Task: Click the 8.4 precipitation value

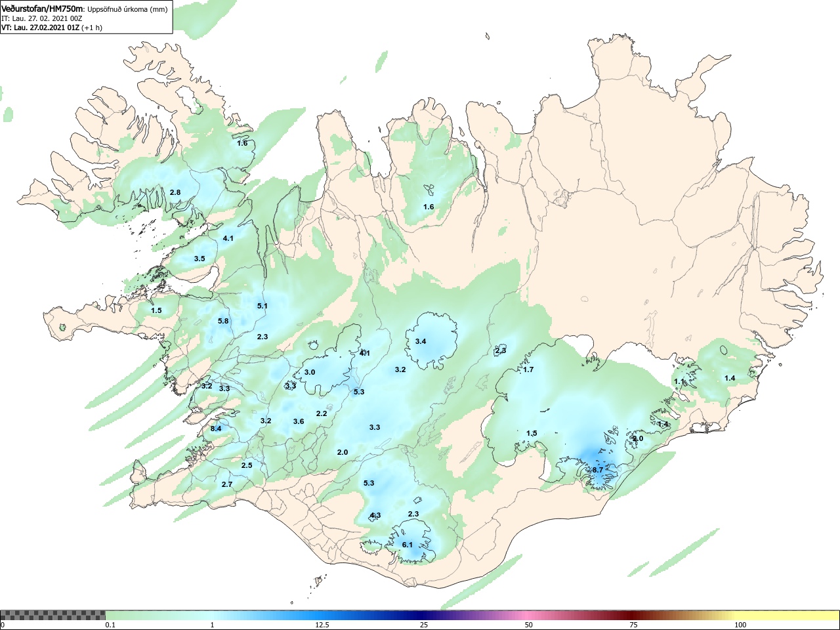Action: [216, 429]
